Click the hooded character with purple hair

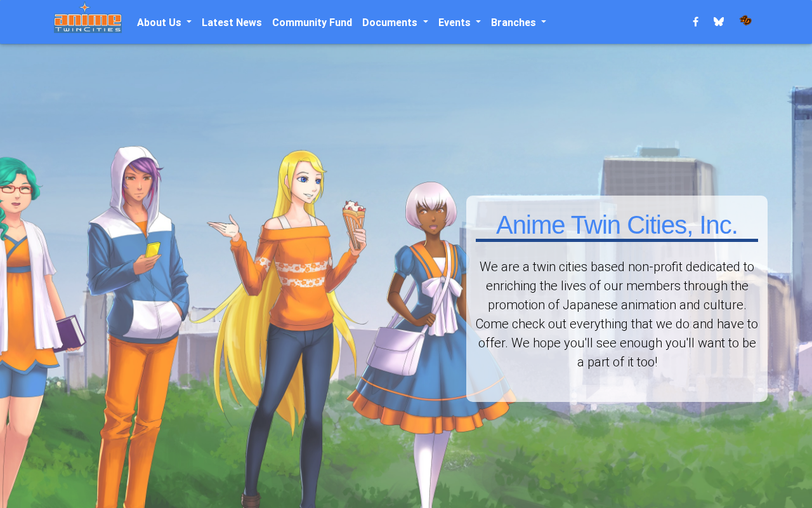pyautogui.click(x=136, y=317)
